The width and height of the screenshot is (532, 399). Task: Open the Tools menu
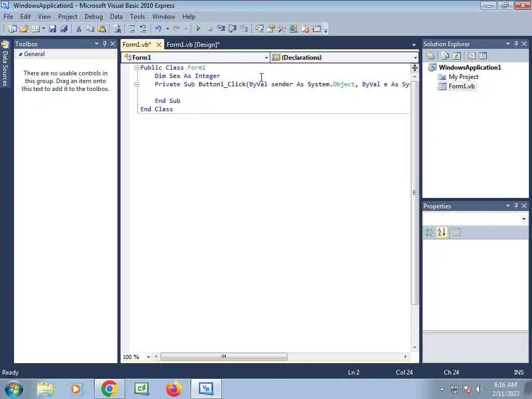click(137, 17)
